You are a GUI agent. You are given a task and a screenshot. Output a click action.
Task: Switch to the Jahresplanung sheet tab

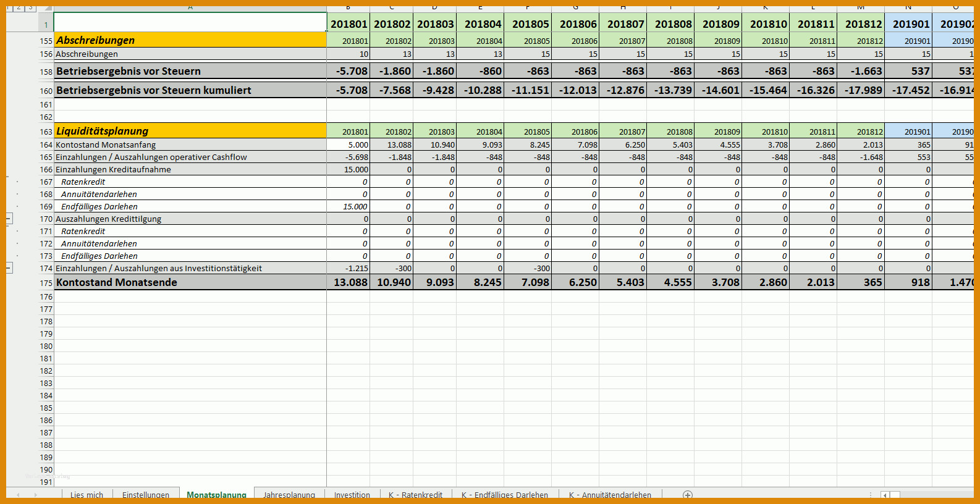289,495
